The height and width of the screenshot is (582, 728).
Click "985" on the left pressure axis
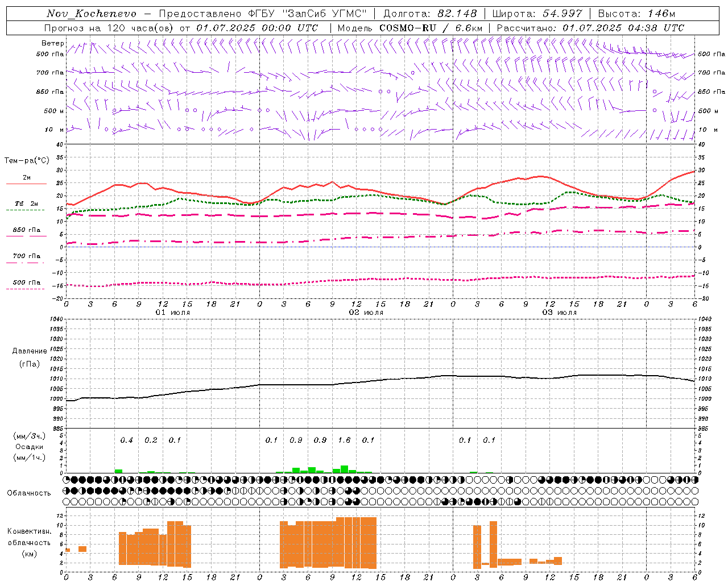coord(57,429)
